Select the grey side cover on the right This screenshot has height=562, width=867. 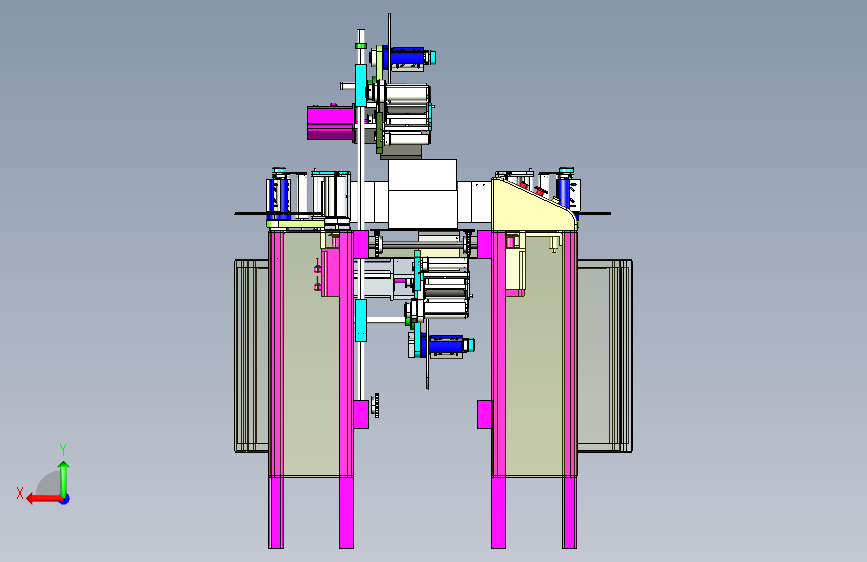[605, 356]
